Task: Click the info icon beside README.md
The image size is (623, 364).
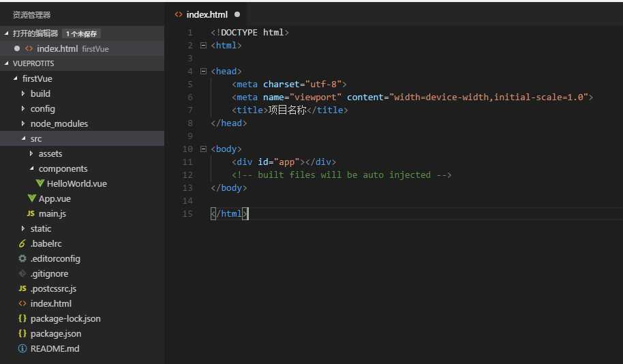Action: [x=22, y=348]
